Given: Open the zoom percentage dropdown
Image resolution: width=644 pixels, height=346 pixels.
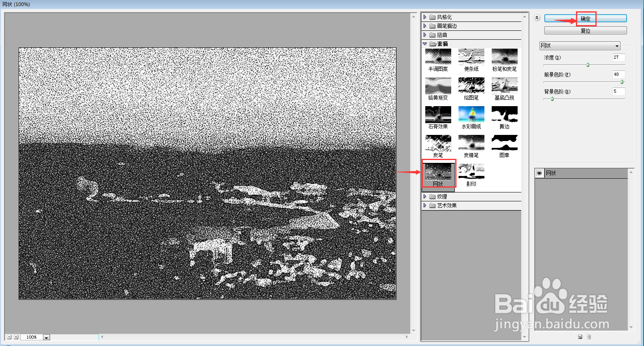Looking at the screenshot, I should click(46, 337).
